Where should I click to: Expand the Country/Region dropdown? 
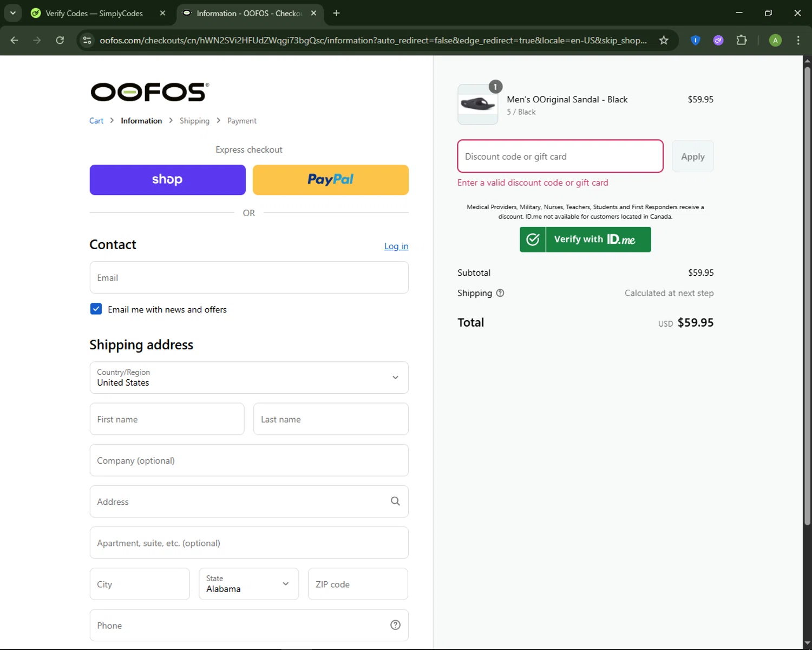249,378
